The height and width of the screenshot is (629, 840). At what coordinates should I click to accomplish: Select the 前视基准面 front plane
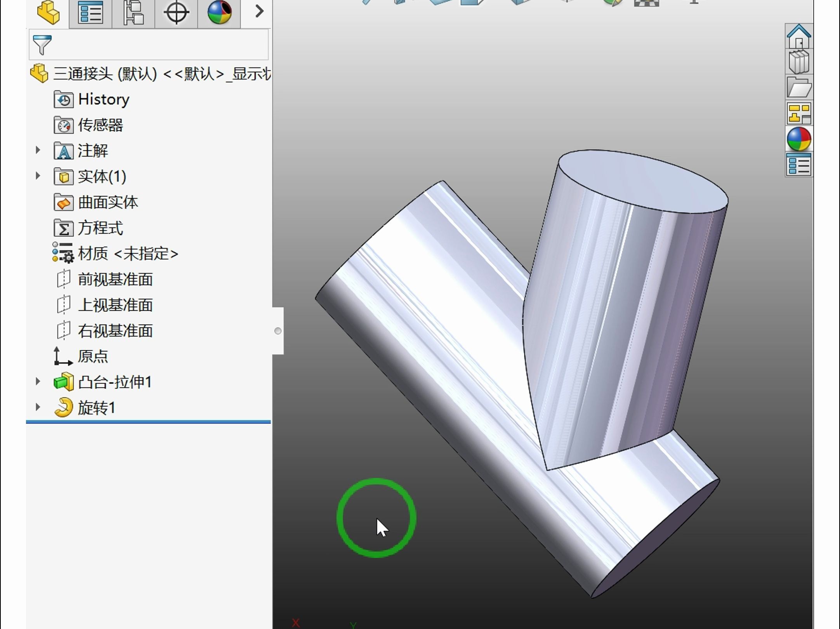click(x=115, y=279)
